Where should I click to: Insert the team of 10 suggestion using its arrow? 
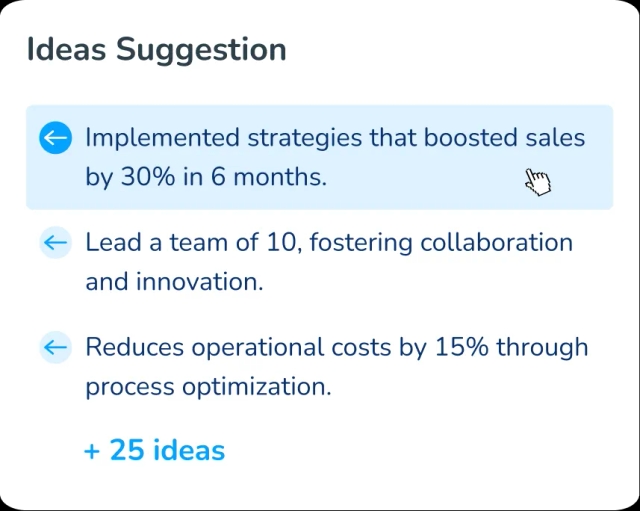pyautogui.click(x=56, y=242)
